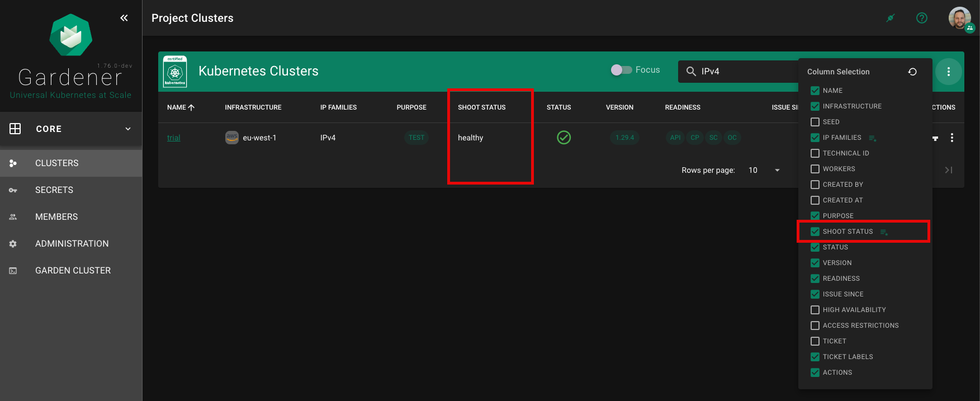This screenshot has height=401, width=980.
Task: Open the user avatar menu
Action: click(960, 18)
